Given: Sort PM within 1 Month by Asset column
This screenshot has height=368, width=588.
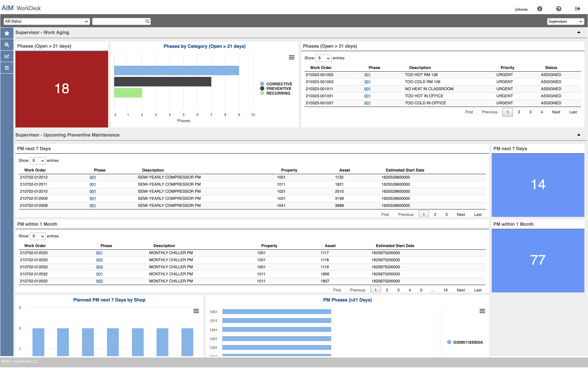Looking at the screenshot, I should [x=330, y=246].
